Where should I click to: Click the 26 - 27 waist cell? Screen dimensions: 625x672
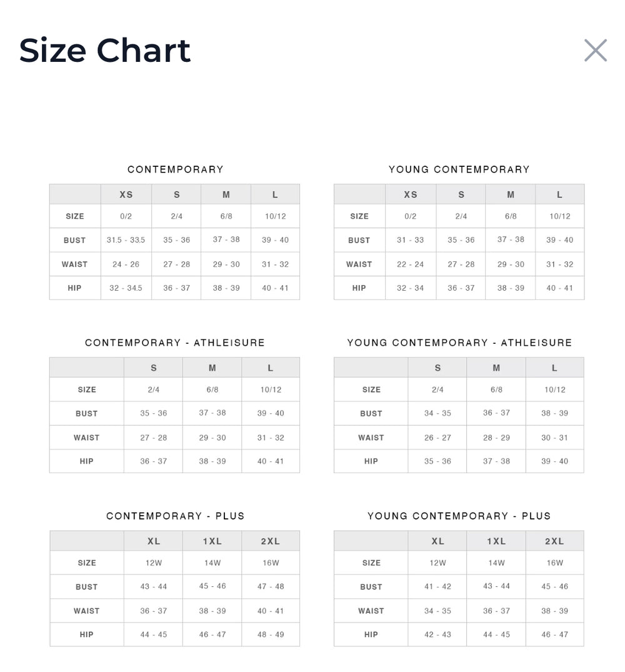point(437,438)
